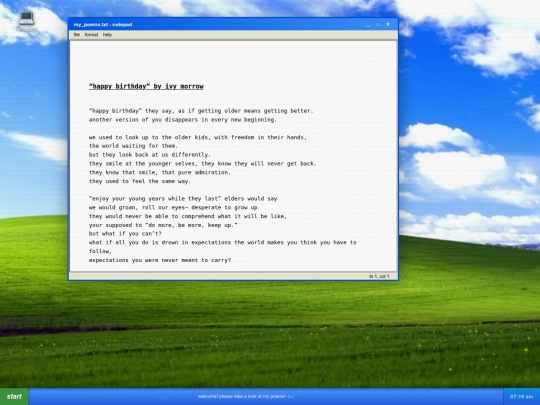The image size is (540, 405).
Task: Open the laptop computer desktop icon
Action: pos(27,21)
